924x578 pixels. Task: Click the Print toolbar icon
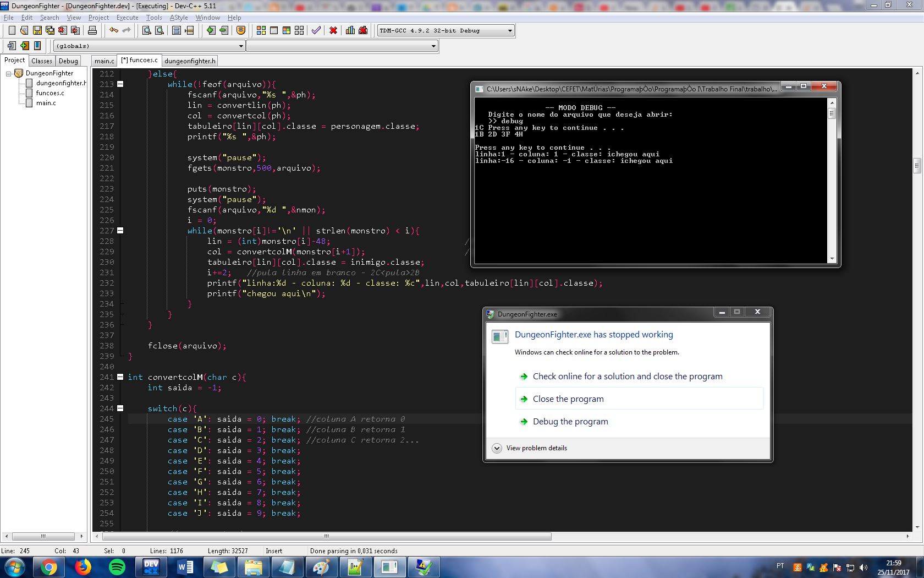92,30
